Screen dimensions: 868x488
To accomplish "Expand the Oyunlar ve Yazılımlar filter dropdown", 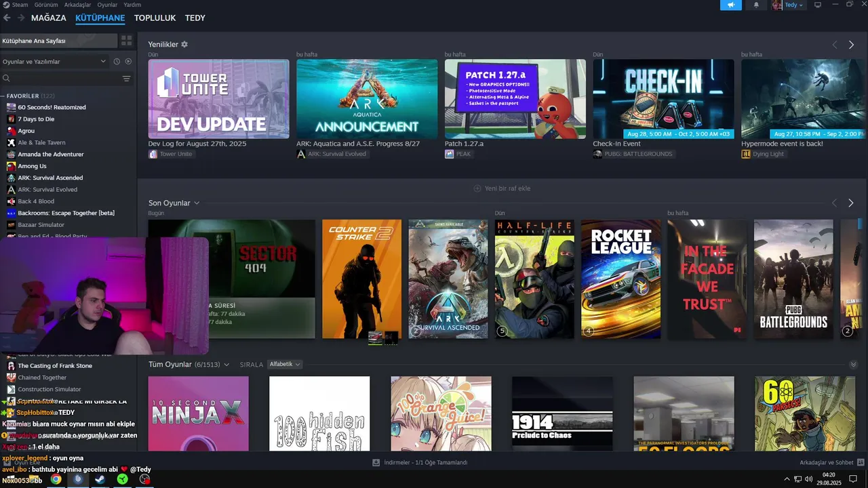I will (54, 62).
